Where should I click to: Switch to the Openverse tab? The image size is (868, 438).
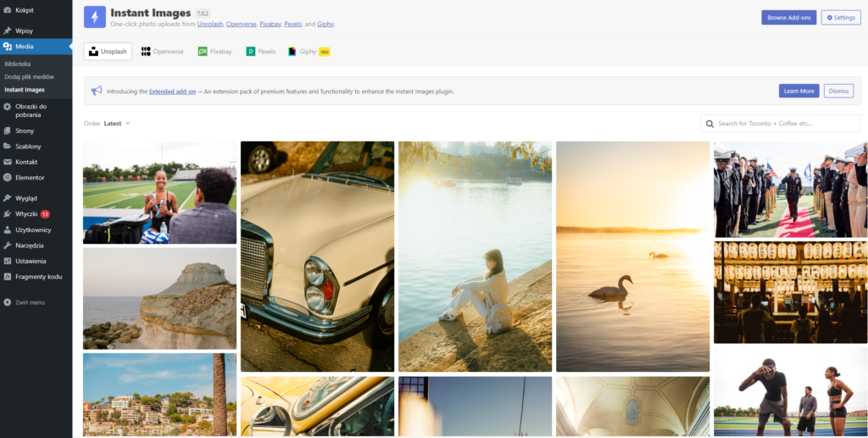[163, 52]
